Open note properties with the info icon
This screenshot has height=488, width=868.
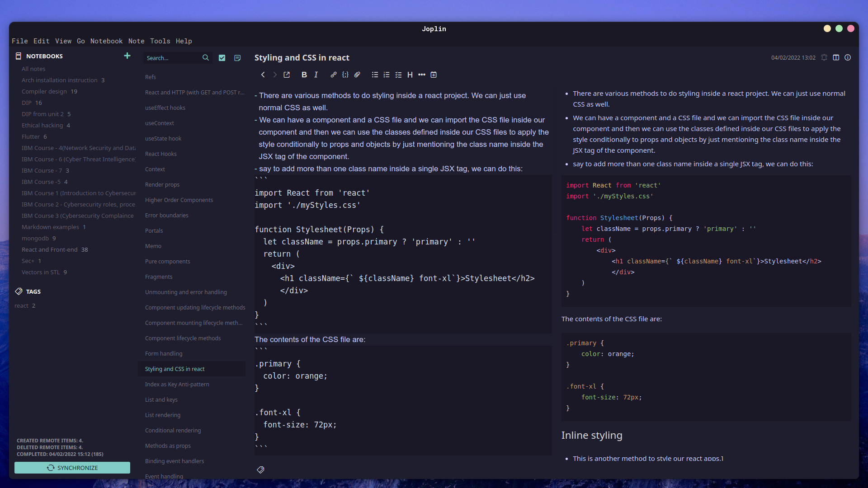point(848,57)
